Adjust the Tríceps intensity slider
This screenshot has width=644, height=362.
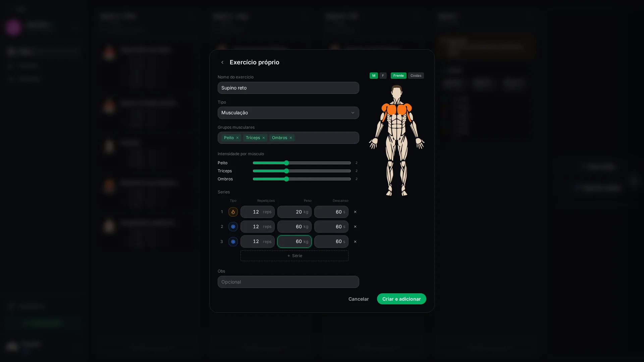[302, 171]
